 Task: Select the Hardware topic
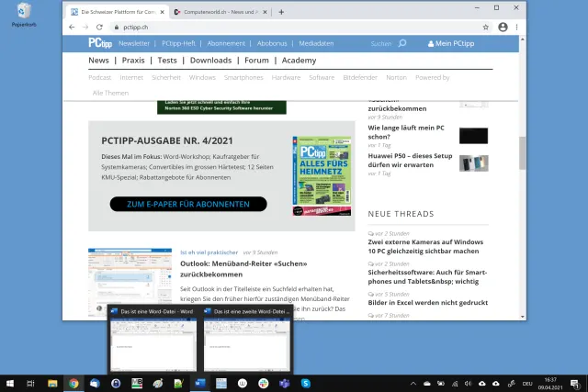tap(286, 78)
